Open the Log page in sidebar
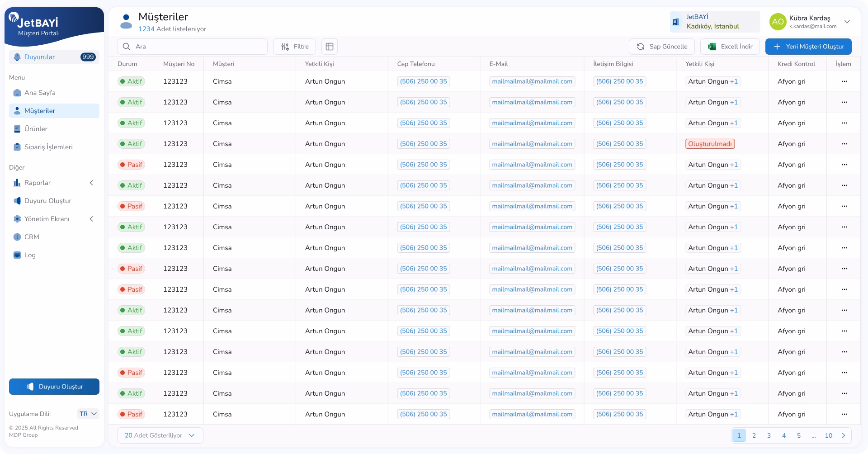The height and width of the screenshot is (454, 868). [x=30, y=255]
